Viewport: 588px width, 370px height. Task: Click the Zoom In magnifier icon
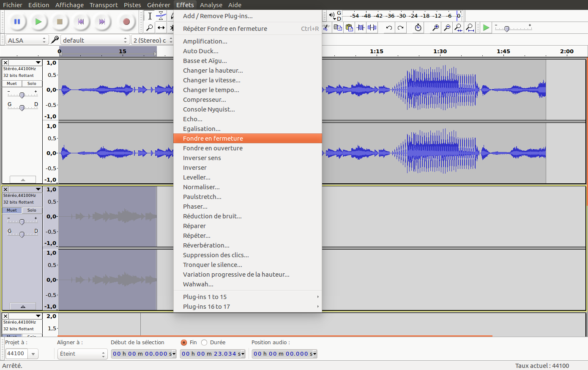[x=435, y=28]
